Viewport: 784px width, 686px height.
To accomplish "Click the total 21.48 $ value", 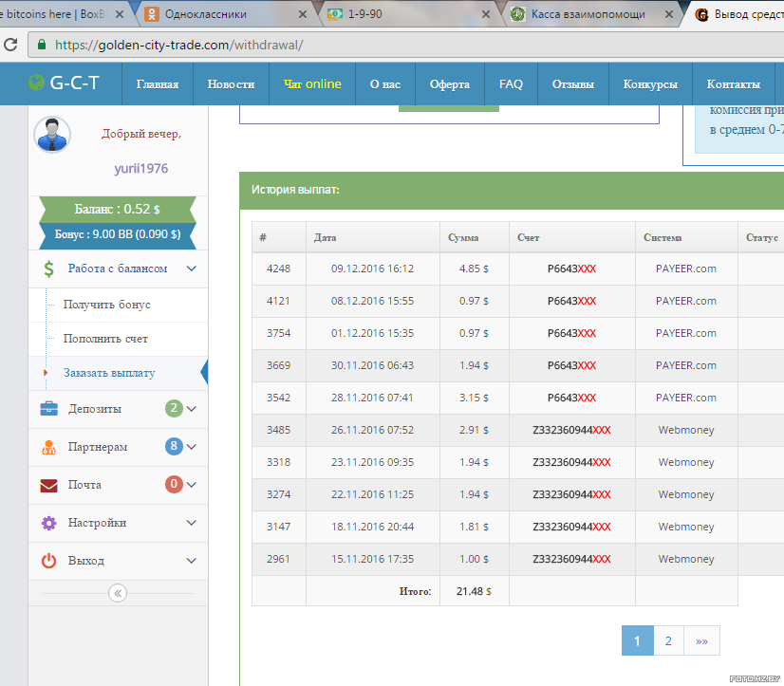I will click(x=474, y=591).
